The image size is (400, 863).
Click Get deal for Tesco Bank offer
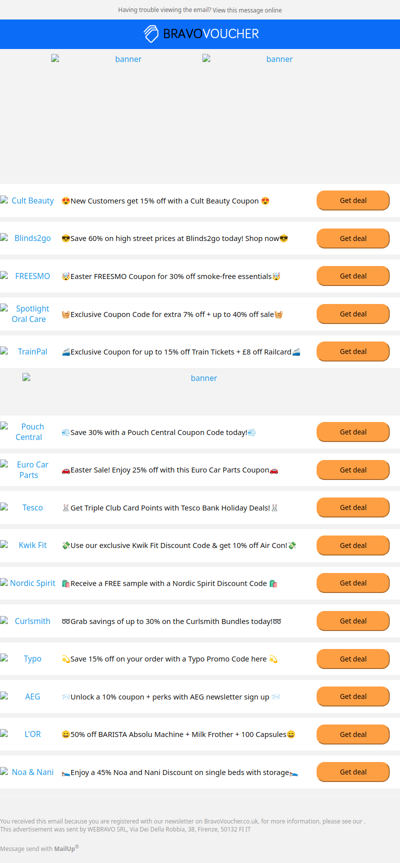click(x=353, y=507)
